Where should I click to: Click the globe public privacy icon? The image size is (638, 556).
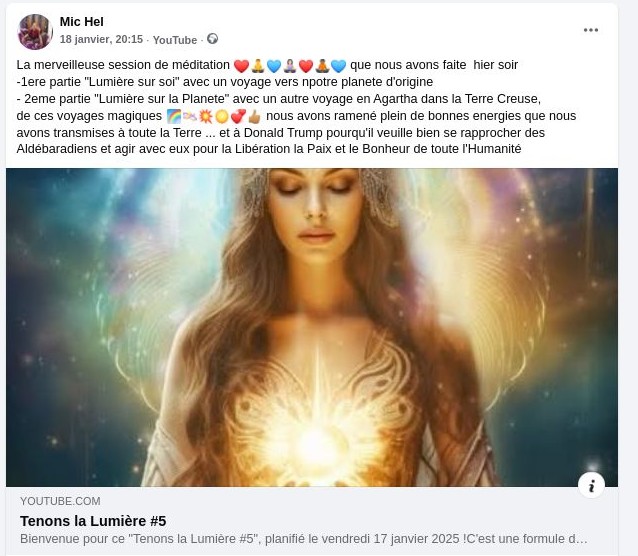click(212, 39)
